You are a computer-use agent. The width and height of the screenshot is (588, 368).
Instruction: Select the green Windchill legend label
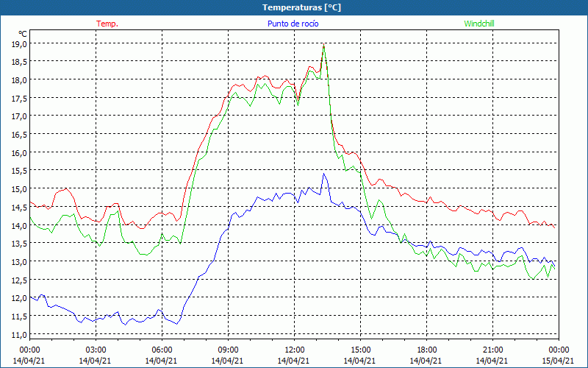pyautogui.click(x=479, y=24)
